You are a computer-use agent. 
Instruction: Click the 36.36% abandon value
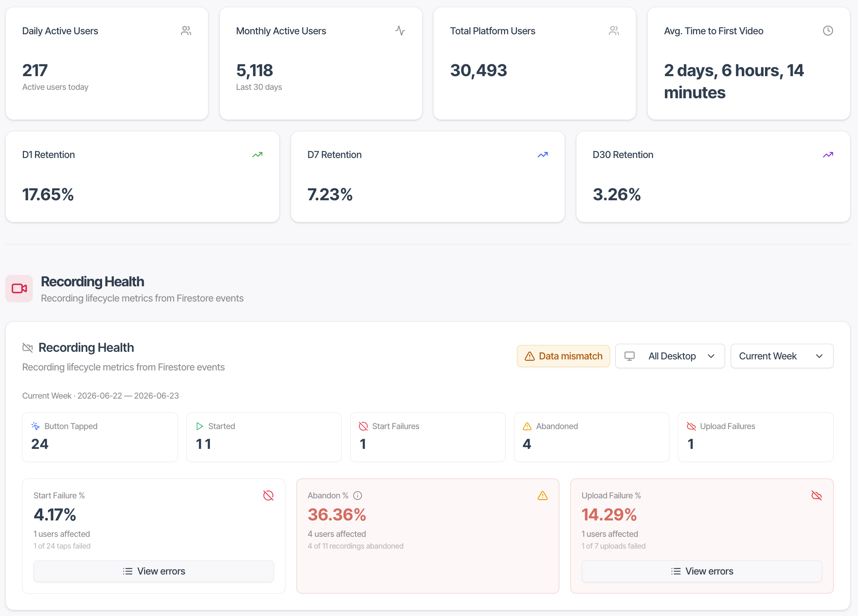pos(337,515)
